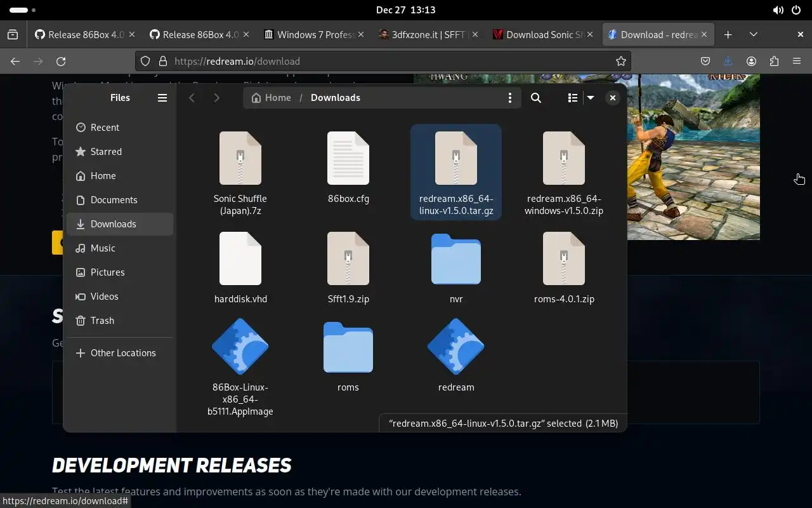Screen dimensions: 812x508
Task: Open the nvr folder
Action: point(455,268)
